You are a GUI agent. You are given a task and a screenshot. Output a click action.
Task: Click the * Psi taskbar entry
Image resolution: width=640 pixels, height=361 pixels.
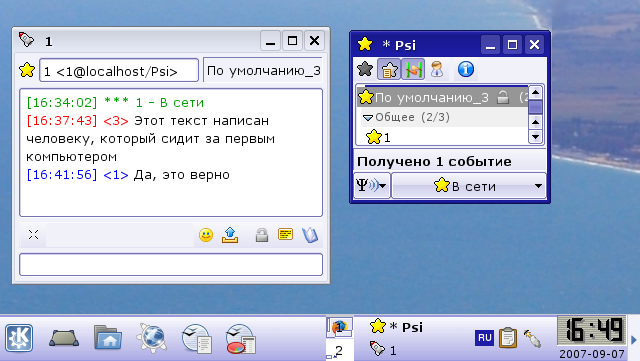pyautogui.click(x=396, y=327)
